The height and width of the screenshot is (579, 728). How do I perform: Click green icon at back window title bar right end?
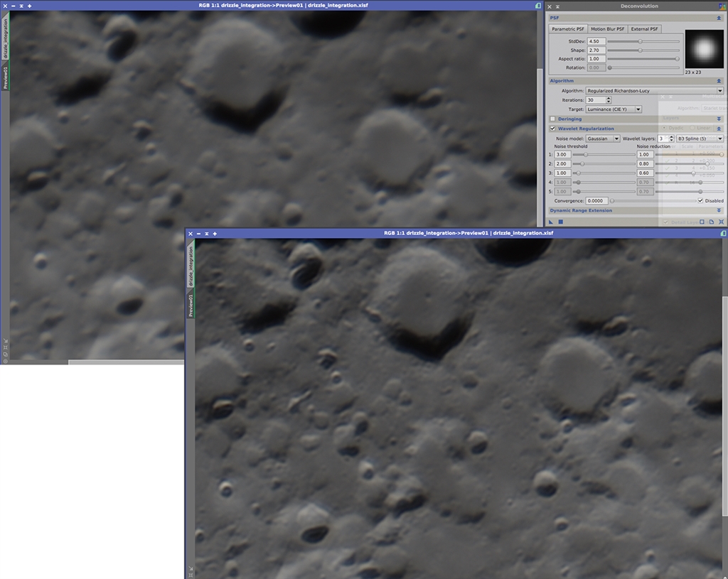pyautogui.click(x=538, y=6)
